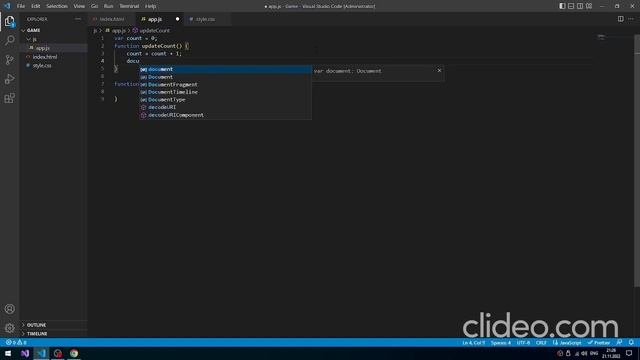The height and width of the screenshot is (360, 640).
Task: Open the notifications bell in the status bar
Action: pyautogui.click(x=631, y=342)
